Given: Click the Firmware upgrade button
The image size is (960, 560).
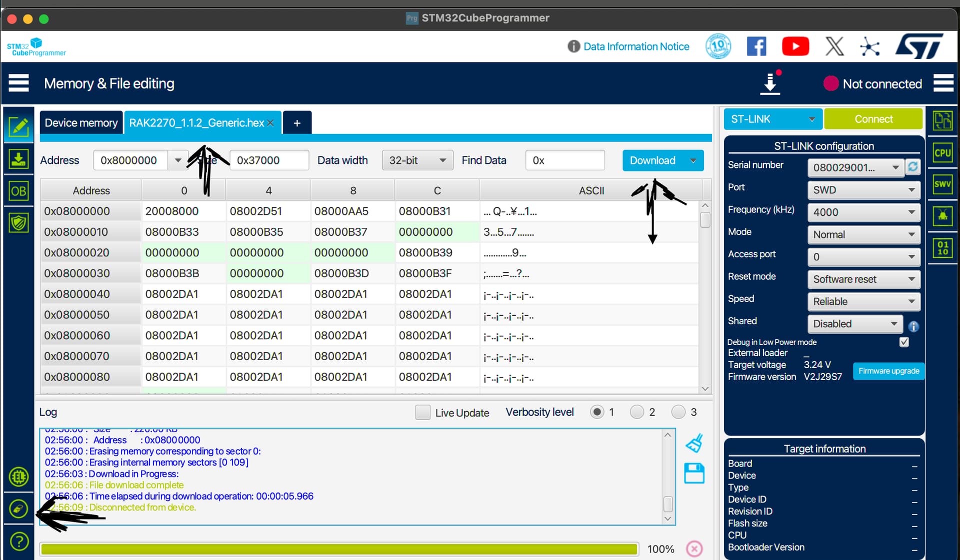Looking at the screenshot, I should pyautogui.click(x=888, y=371).
